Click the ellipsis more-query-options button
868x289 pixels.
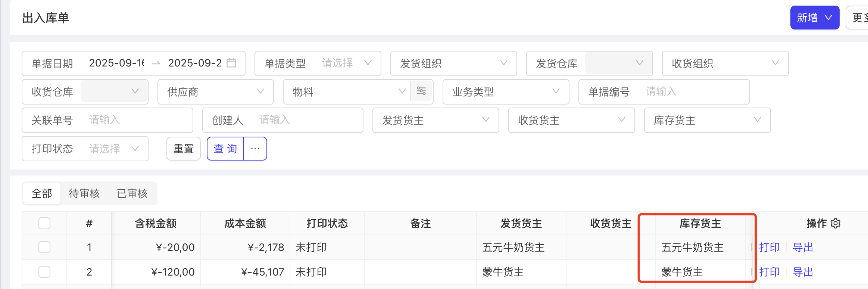point(255,149)
